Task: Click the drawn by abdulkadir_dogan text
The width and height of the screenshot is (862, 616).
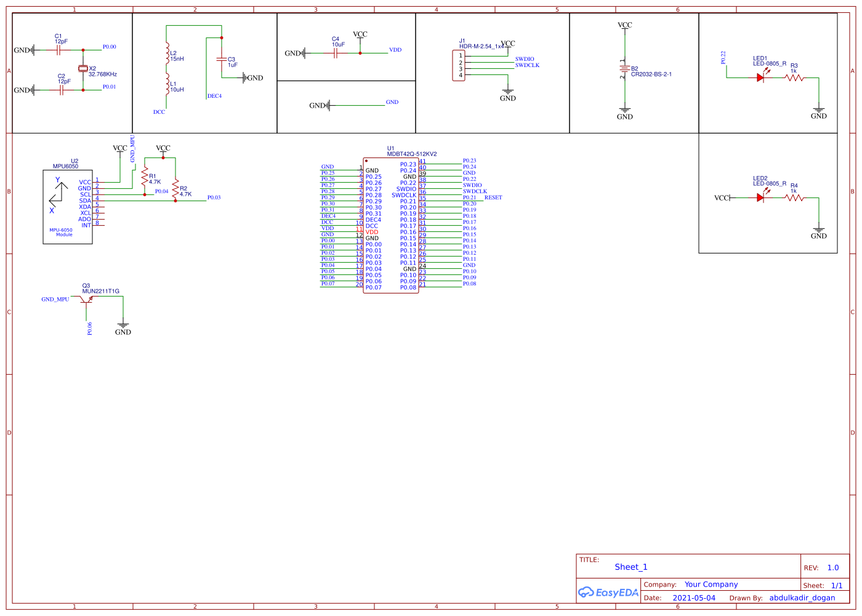Action: click(802, 598)
